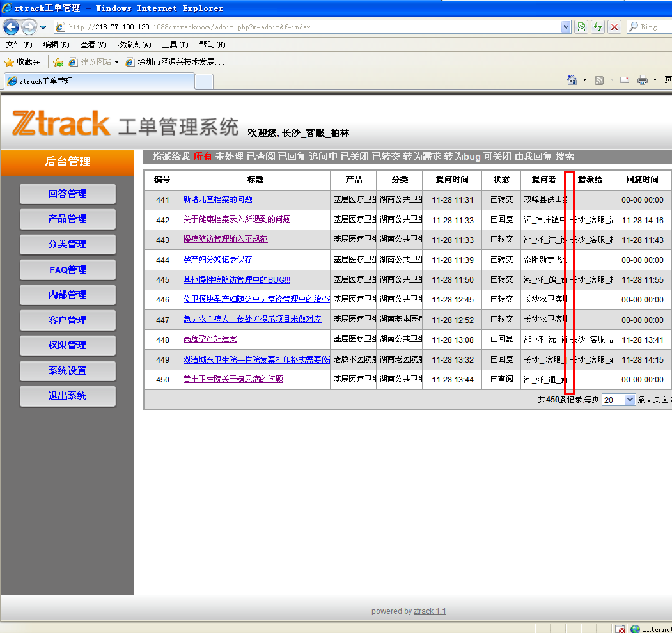This screenshot has height=633, width=672.
Task: Open the 建议网站 suggested sites link
Action: tap(93, 62)
